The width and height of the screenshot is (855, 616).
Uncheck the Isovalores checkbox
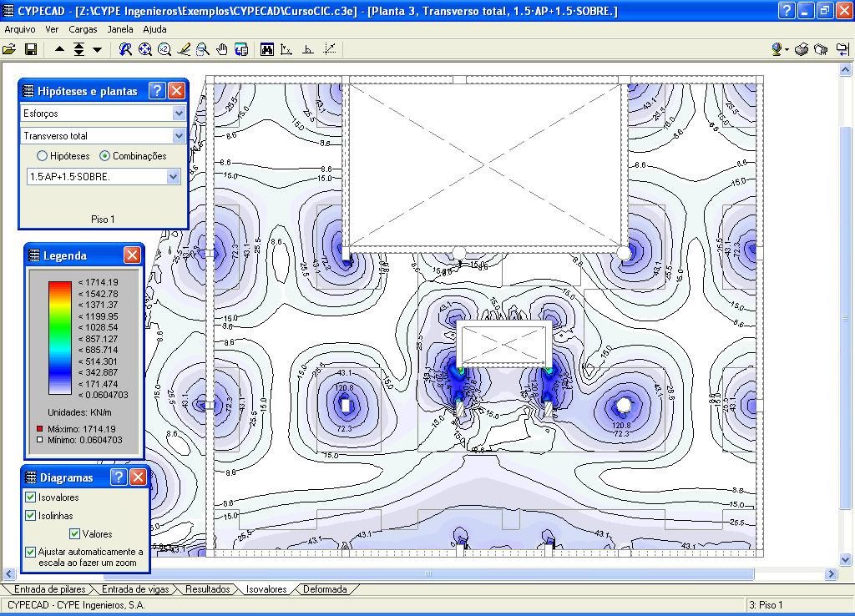[31, 497]
